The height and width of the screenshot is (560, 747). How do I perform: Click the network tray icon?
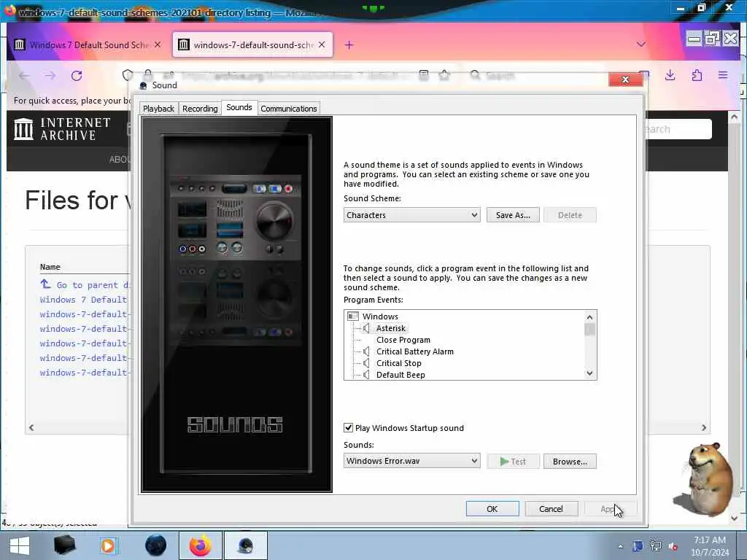coord(656,546)
